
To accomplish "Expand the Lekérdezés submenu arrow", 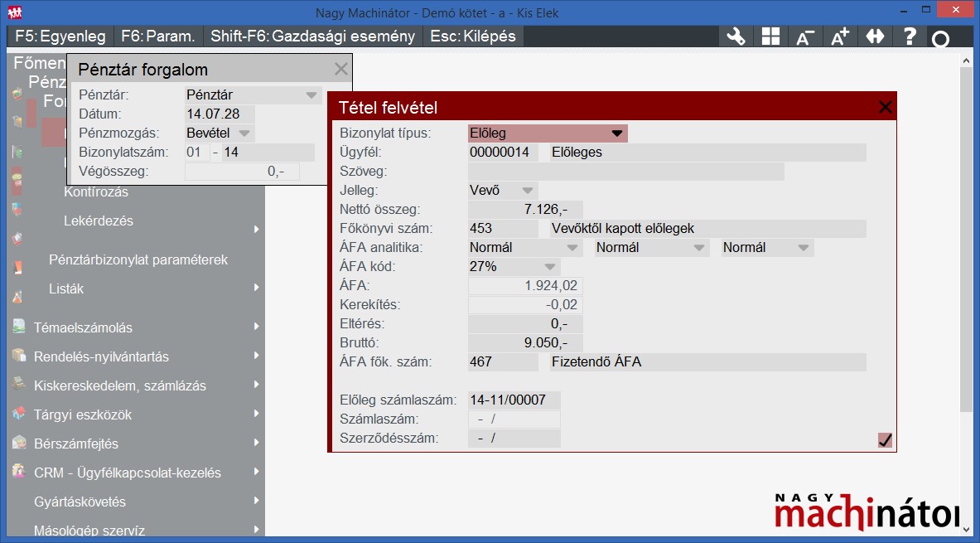I will click(256, 230).
